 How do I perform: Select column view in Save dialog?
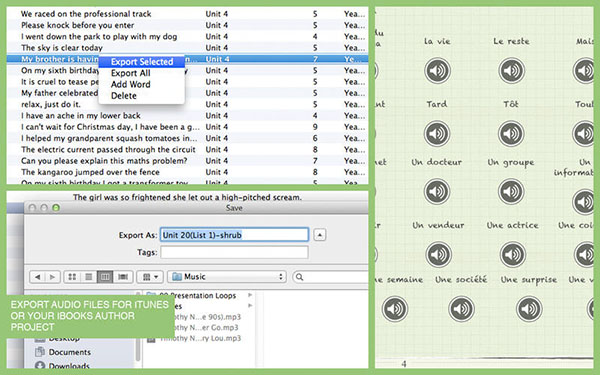(105, 277)
